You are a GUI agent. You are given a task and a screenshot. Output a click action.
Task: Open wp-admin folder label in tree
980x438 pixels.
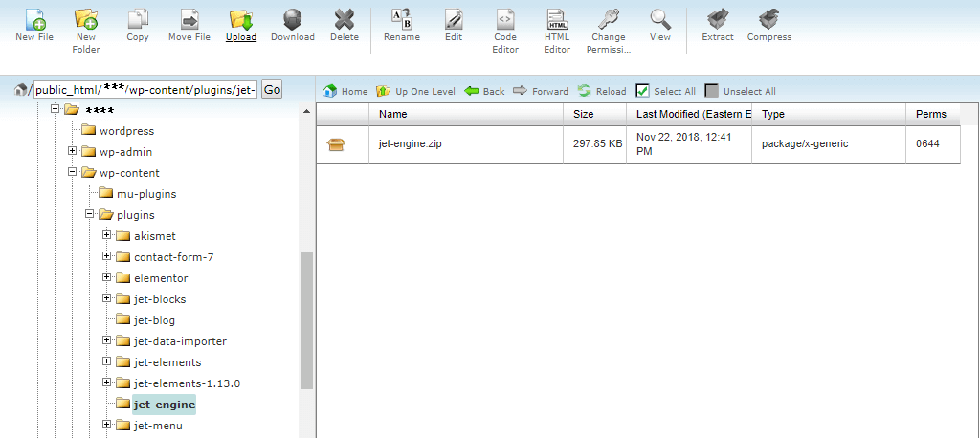pos(125,152)
